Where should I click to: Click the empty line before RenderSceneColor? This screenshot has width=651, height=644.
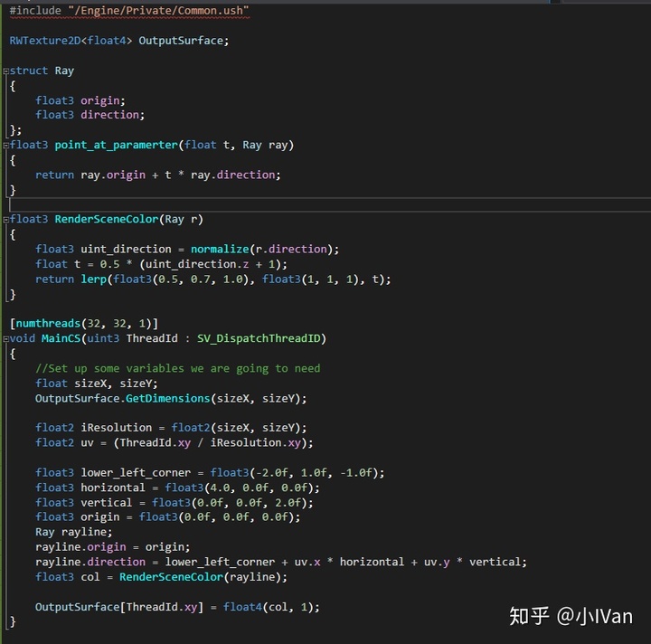pyautogui.click(x=330, y=204)
